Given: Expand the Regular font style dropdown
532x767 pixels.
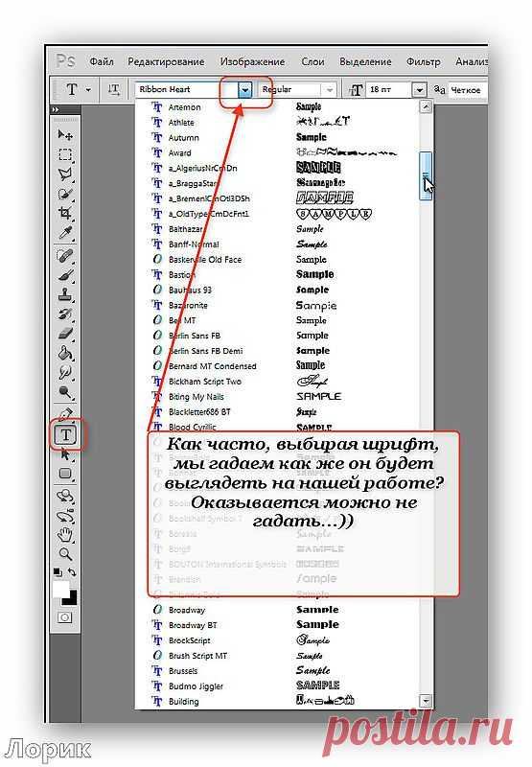Looking at the screenshot, I should [330, 90].
